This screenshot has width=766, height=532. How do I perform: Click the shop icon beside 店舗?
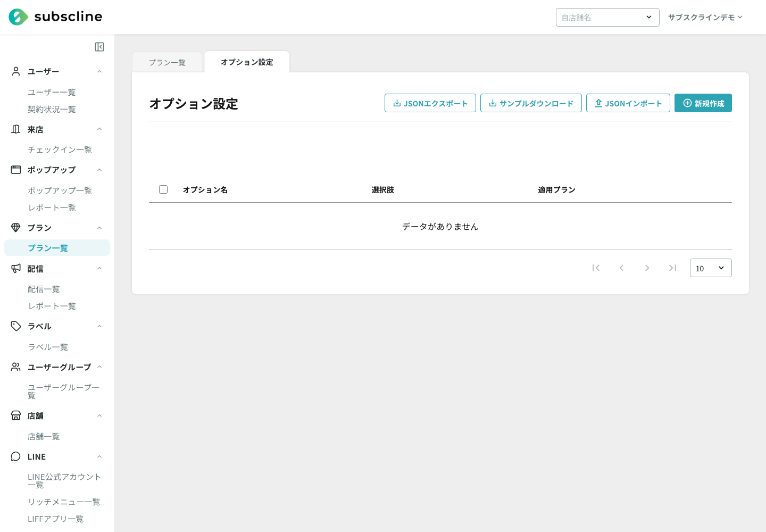coord(16,415)
